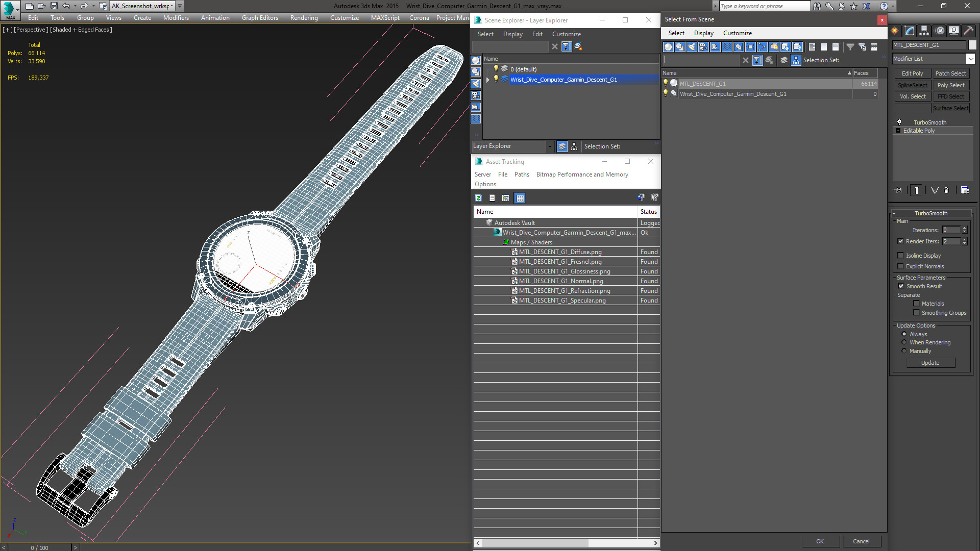Open Layer Explorer dropdown arrow

(549, 146)
